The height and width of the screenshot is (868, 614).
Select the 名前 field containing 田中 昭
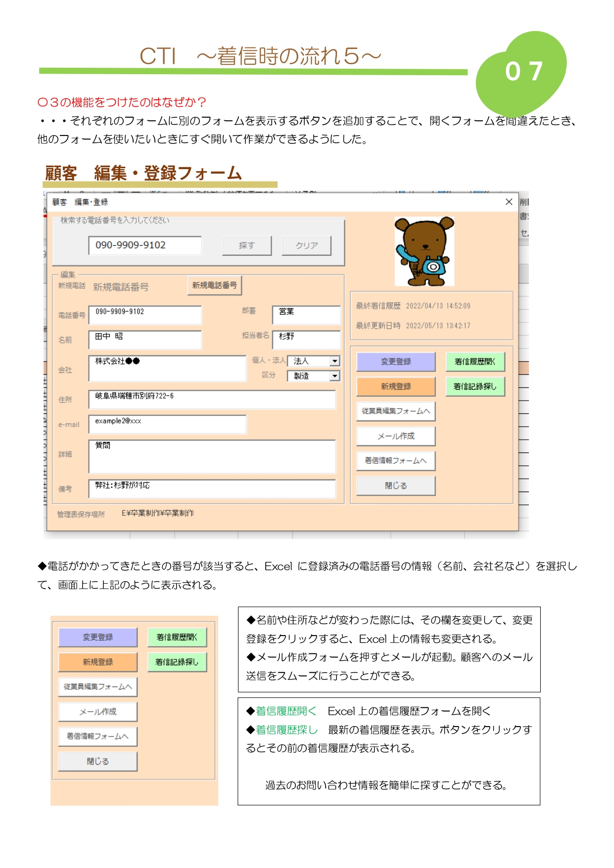(145, 340)
